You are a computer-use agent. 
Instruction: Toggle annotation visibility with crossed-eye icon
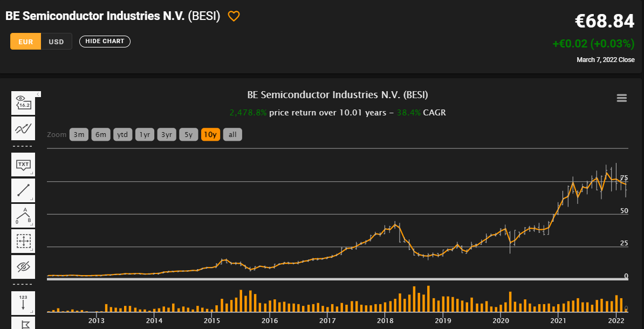tap(23, 266)
